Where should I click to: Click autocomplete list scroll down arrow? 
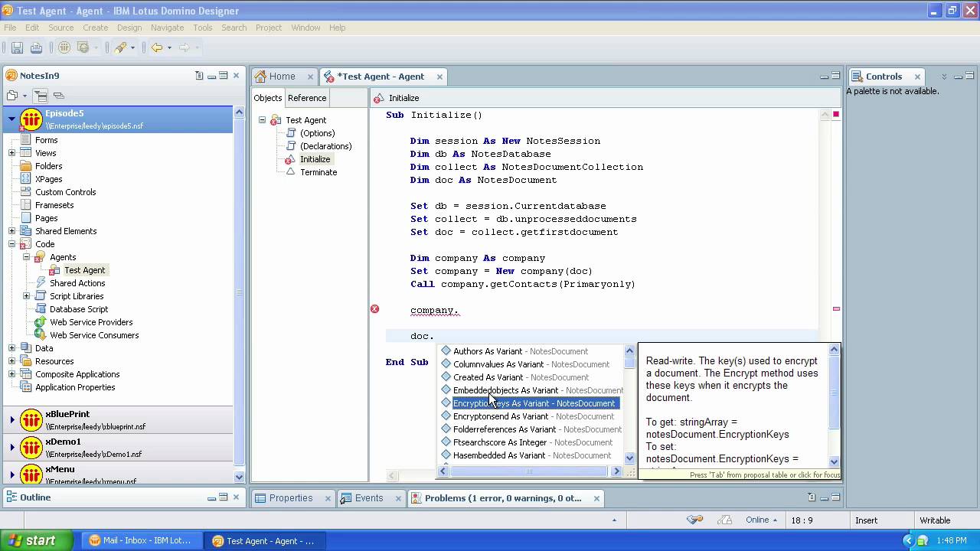pos(630,458)
